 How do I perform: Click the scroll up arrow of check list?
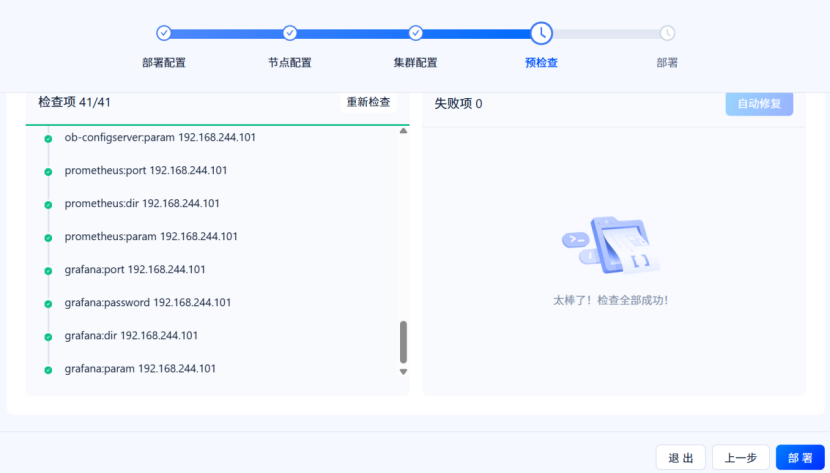403,131
